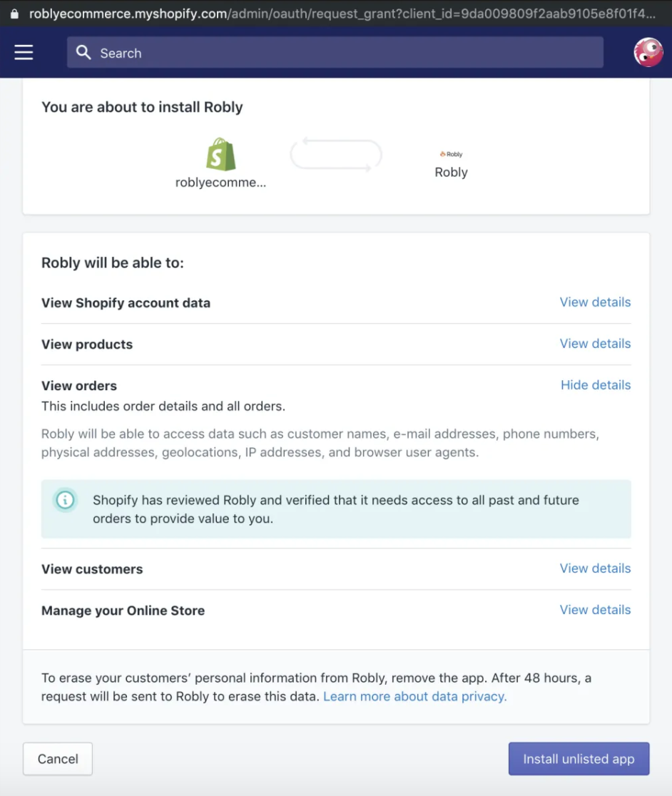Image resolution: width=672 pixels, height=796 pixels.
Task: Click the info icon in the verification notice
Action: [65, 500]
